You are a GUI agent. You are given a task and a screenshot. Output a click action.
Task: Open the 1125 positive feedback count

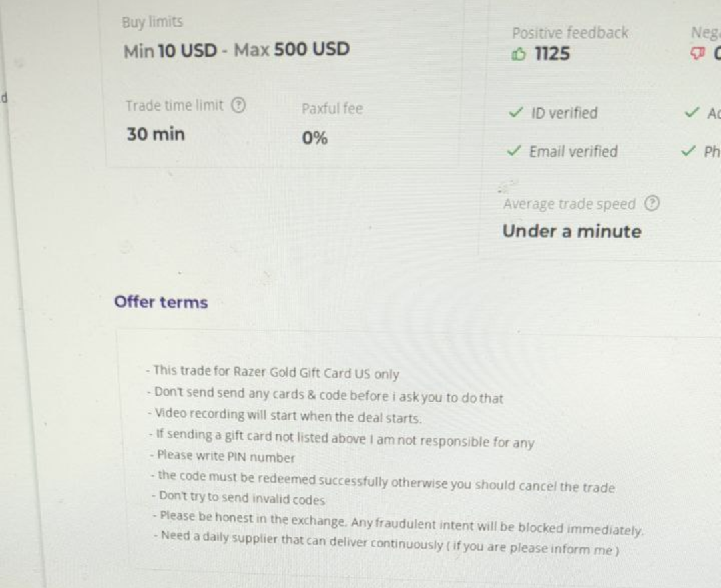click(552, 54)
